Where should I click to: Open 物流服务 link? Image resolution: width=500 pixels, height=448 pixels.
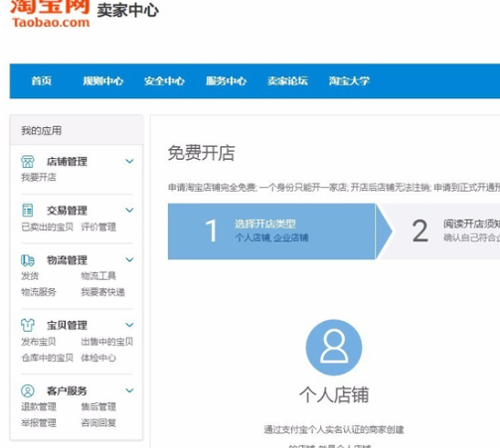[x=39, y=292]
